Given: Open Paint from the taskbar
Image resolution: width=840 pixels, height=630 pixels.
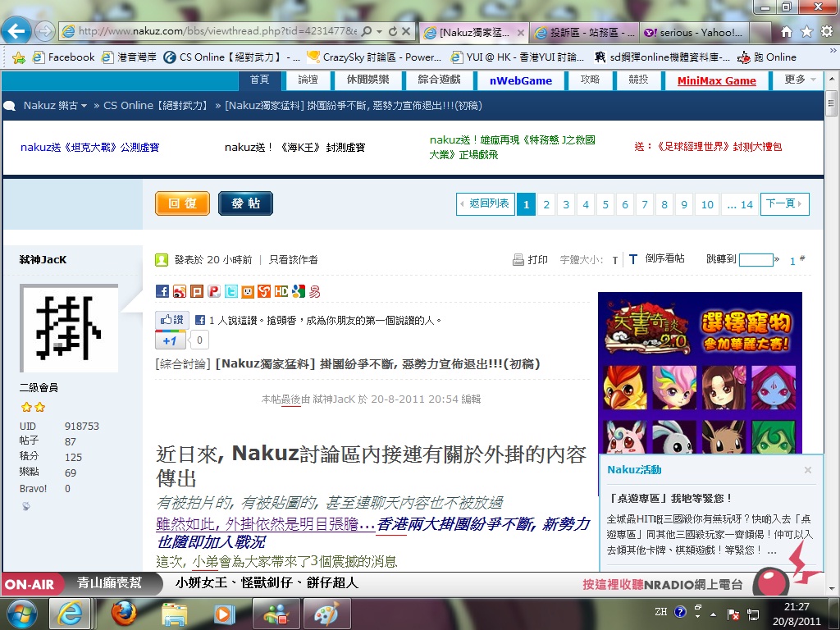Looking at the screenshot, I should [x=326, y=614].
